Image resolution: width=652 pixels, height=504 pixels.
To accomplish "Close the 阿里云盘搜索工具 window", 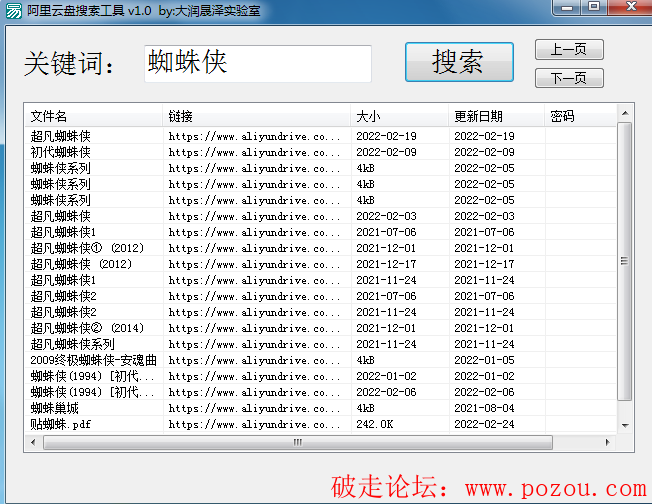I will [x=631, y=7].
